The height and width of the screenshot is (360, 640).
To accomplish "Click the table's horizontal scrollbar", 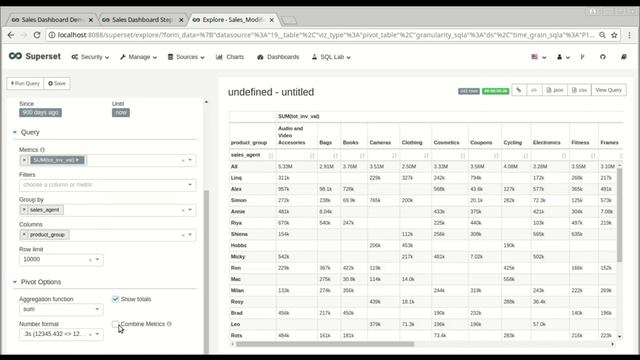I will [325, 344].
